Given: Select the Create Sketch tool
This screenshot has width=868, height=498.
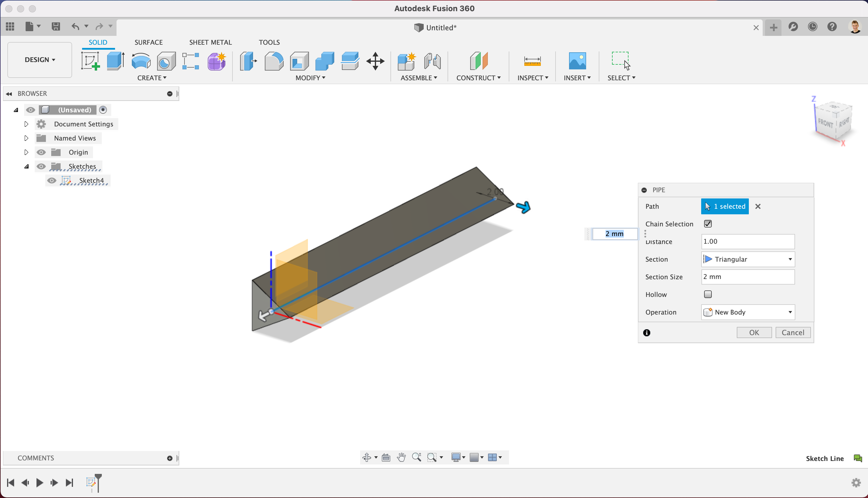Looking at the screenshot, I should tap(90, 61).
